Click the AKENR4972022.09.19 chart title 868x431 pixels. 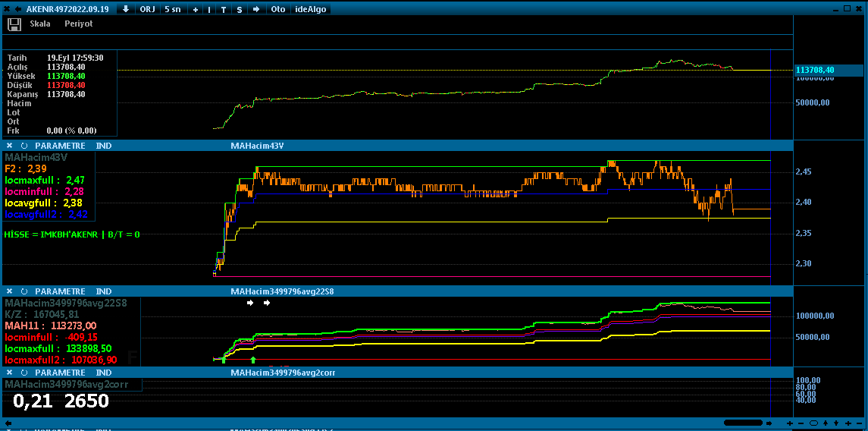(x=67, y=9)
